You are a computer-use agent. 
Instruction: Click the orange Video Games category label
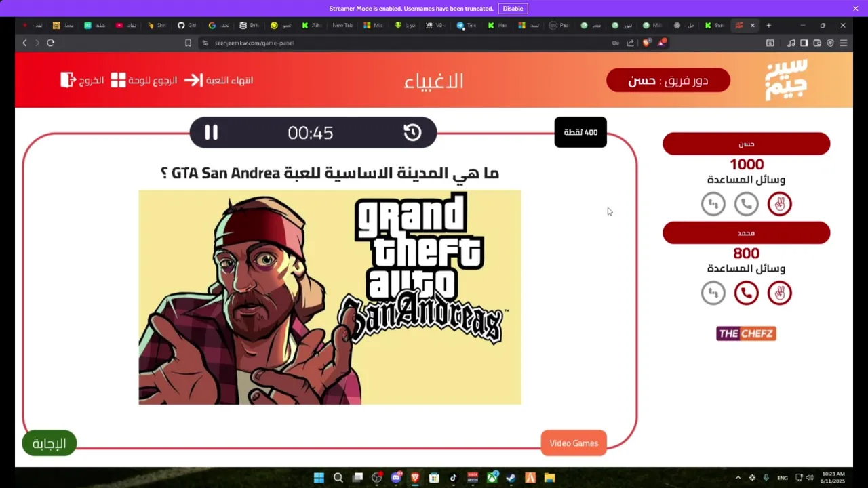click(574, 443)
